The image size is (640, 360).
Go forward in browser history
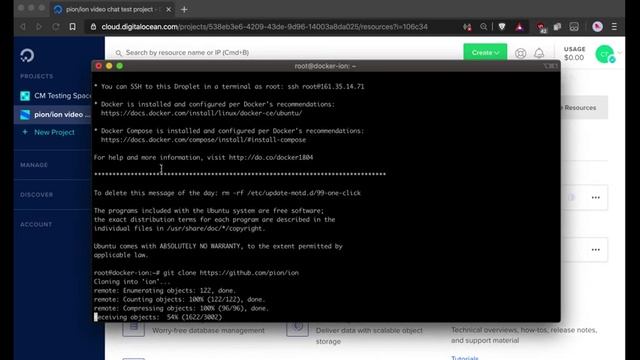[x=39, y=27]
